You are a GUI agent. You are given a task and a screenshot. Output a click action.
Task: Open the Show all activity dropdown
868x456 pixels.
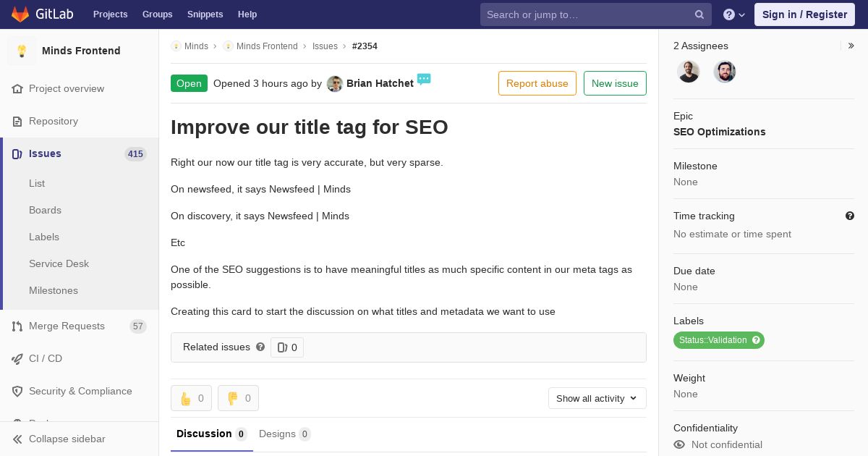[x=597, y=398]
